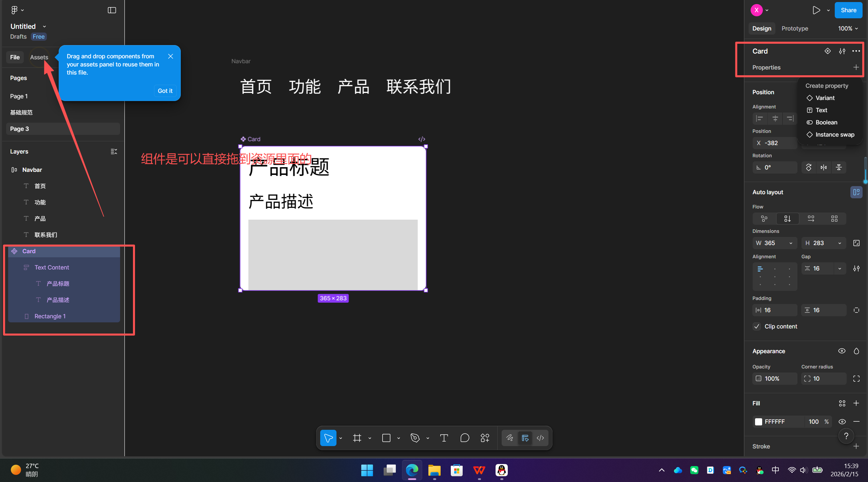Viewport: 868px width, 482px height.
Task: Collapse the left sidebar panel
Action: (111, 10)
